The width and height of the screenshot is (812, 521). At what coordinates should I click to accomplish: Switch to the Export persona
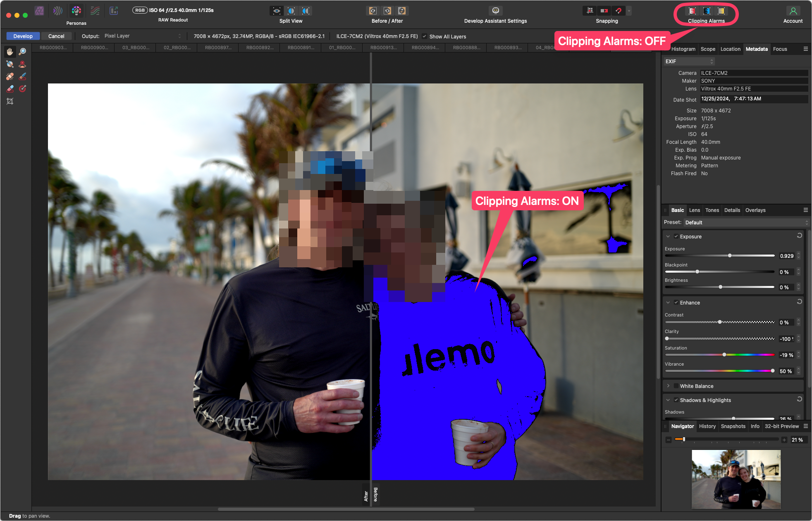[114, 11]
